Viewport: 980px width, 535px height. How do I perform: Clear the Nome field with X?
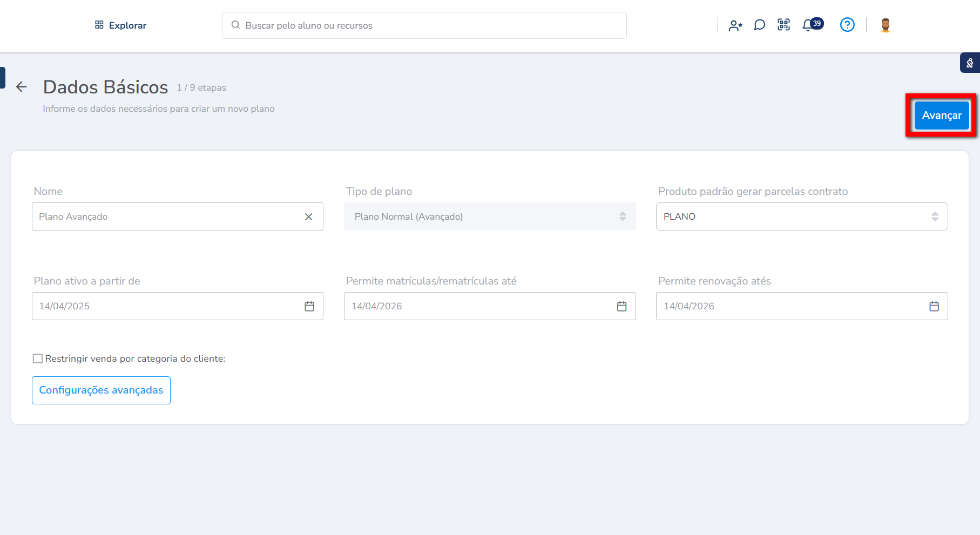(309, 216)
